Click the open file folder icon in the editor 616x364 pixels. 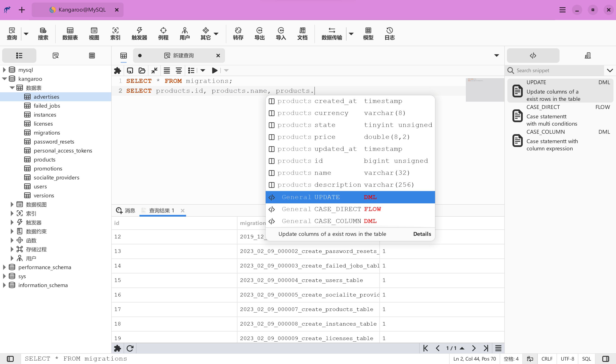tap(142, 71)
